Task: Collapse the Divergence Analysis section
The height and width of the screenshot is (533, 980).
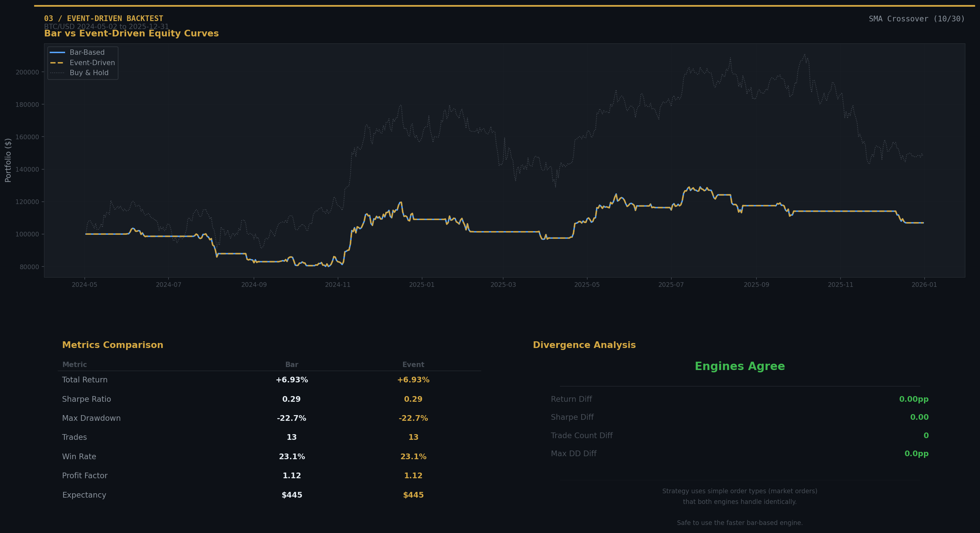Action: [584, 345]
